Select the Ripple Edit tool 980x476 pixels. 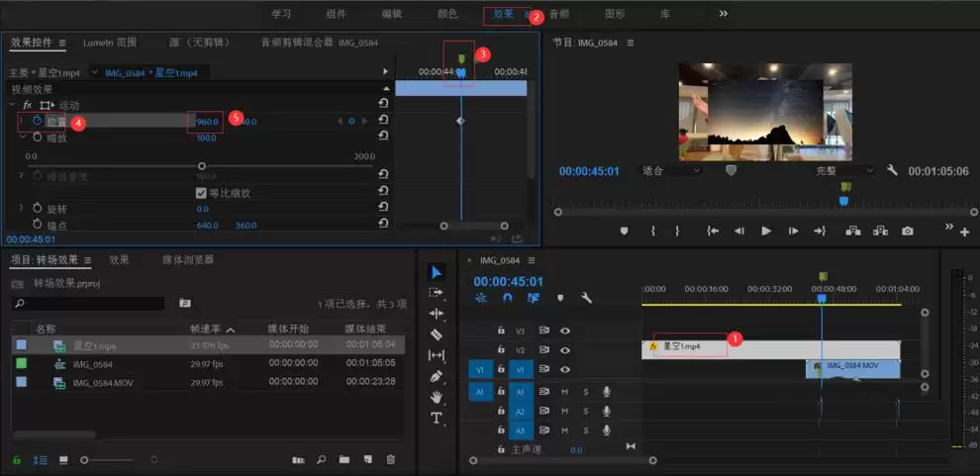coord(437,313)
